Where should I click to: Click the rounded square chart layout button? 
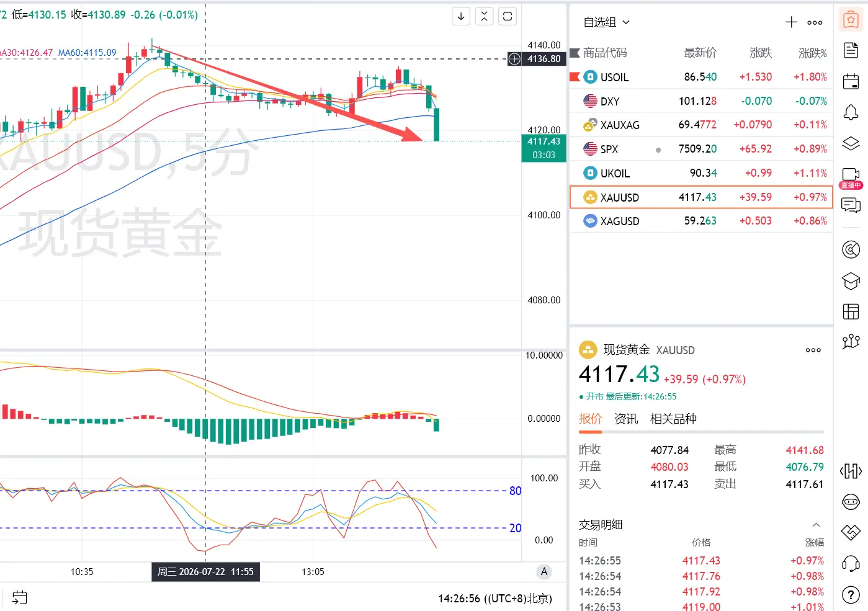tap(508, 16)
